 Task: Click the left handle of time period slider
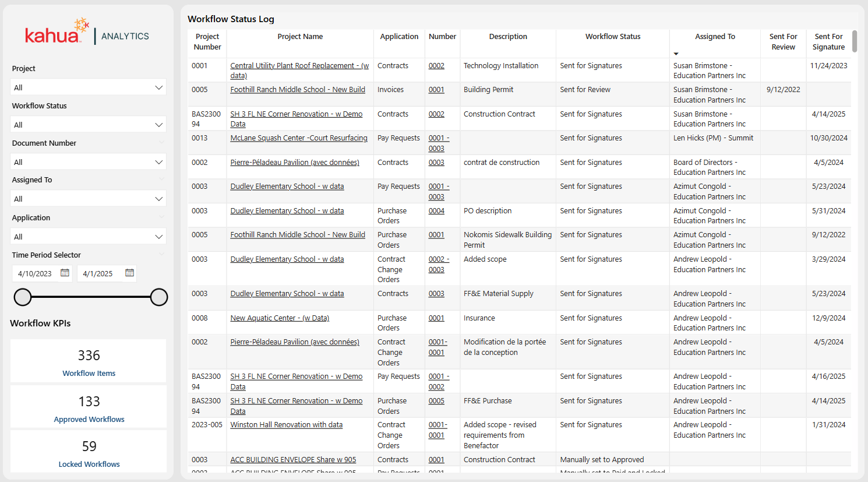[x=23, y=297]
